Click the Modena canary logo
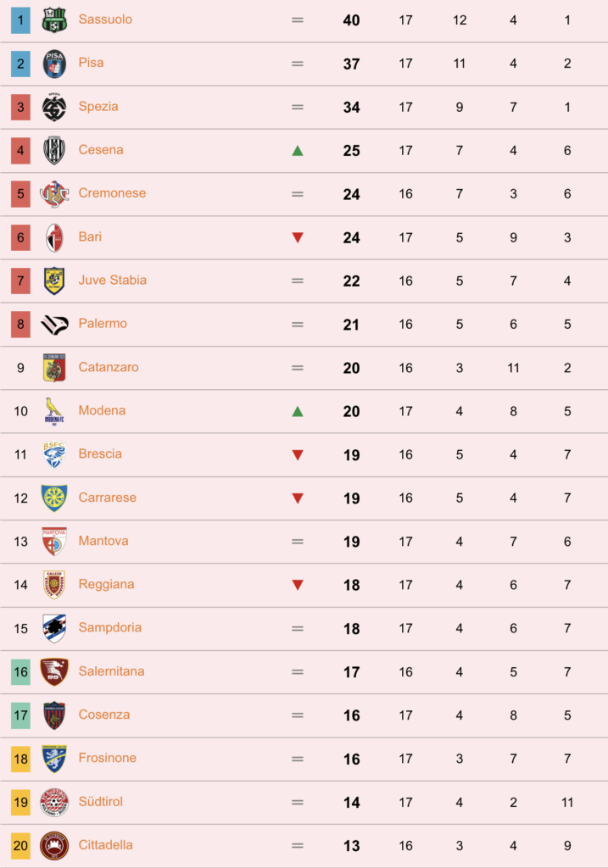Viewport: 608px width, 868px height. pyautogui.click(x=54, y=411)
